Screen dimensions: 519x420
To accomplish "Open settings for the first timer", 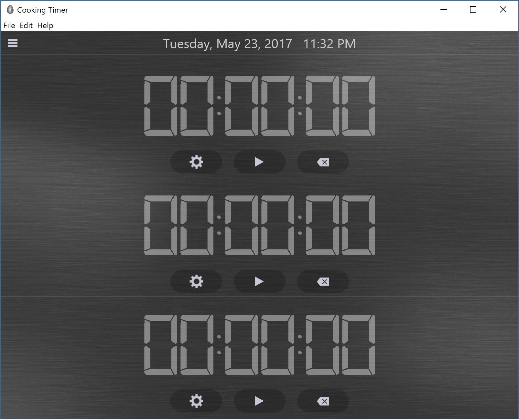I will 196,162.
